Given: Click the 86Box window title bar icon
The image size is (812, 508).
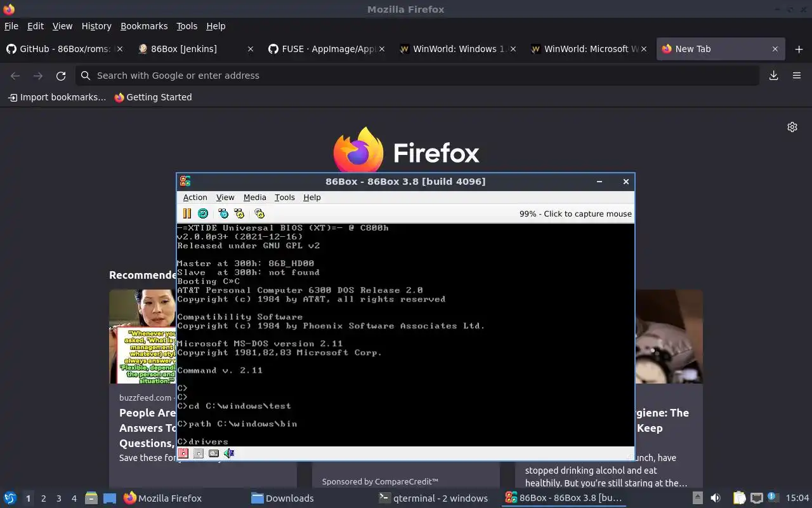Looking at the screenshot, I should click(185, 182).
